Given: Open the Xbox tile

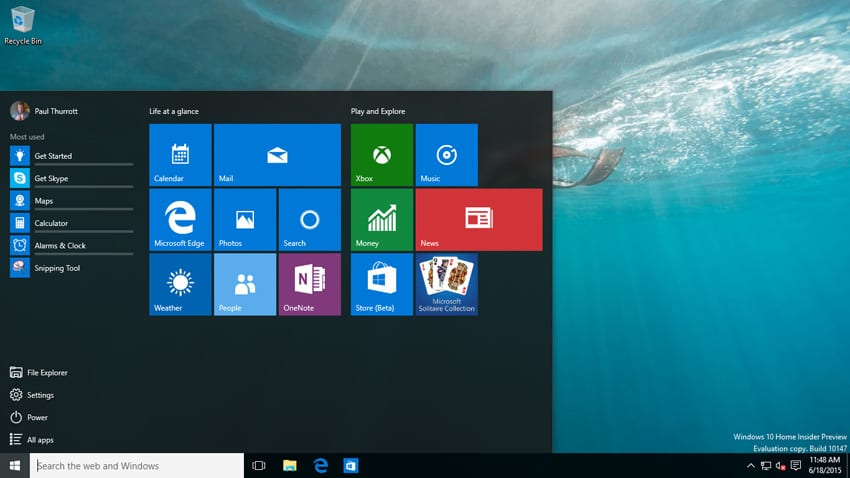Looking at the screenshot, I should [x=382, y=155].
